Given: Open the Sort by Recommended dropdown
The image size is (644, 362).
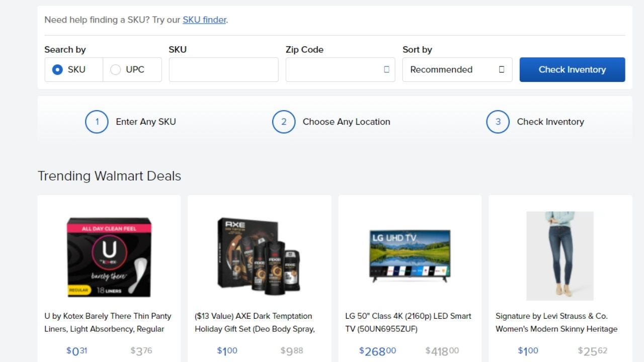Looking at the screenshot, I should (x=457, y=69).
